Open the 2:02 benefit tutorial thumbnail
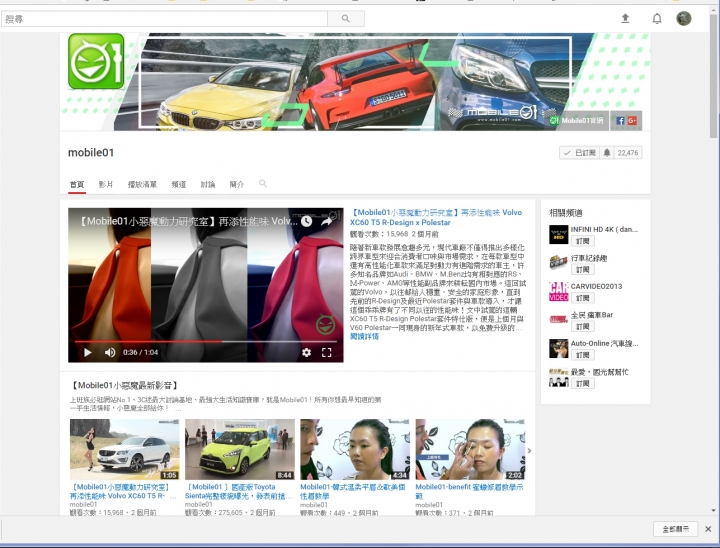Image resolution: width=720 pixels, height=548 pixels. [x=470, y=449]
